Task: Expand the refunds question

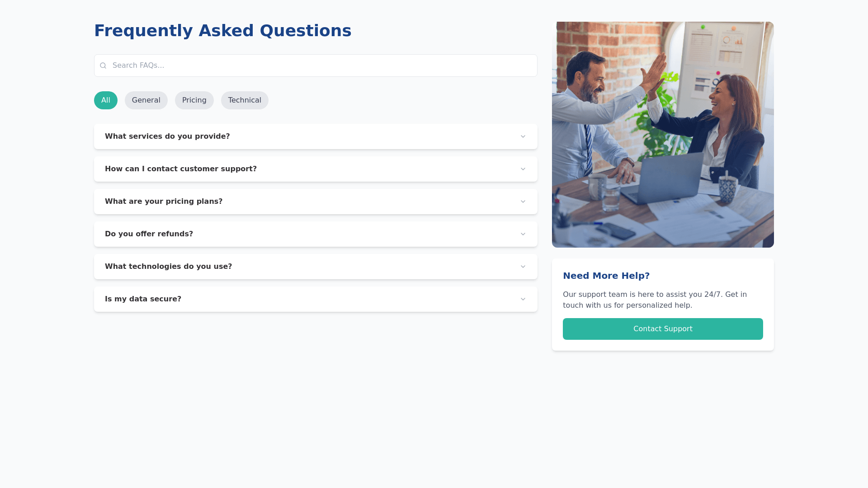Action: 149,234
